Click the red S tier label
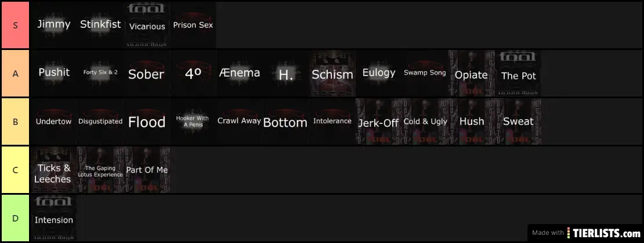Viewport: 644px width, 243px height. click(x=15, y=25)
